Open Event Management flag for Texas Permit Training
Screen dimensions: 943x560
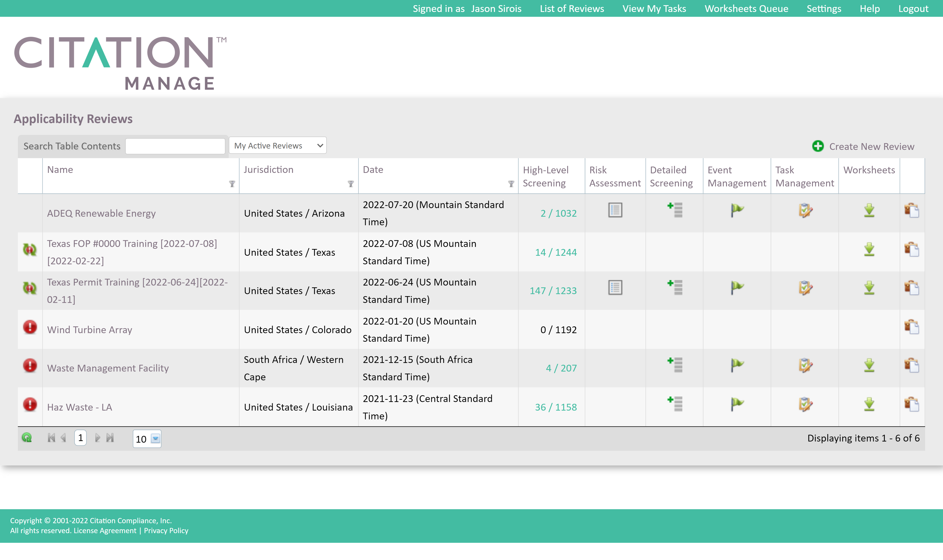tap(737, 288)
